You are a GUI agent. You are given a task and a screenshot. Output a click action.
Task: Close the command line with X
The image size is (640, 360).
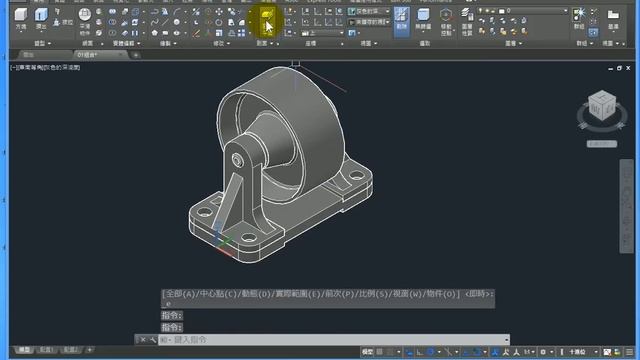coord(143,340)
